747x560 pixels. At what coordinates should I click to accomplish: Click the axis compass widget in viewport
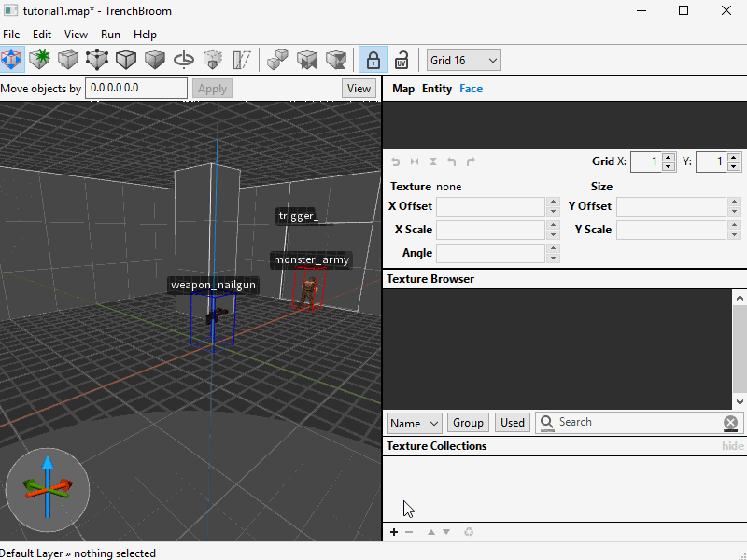point(48,489)
